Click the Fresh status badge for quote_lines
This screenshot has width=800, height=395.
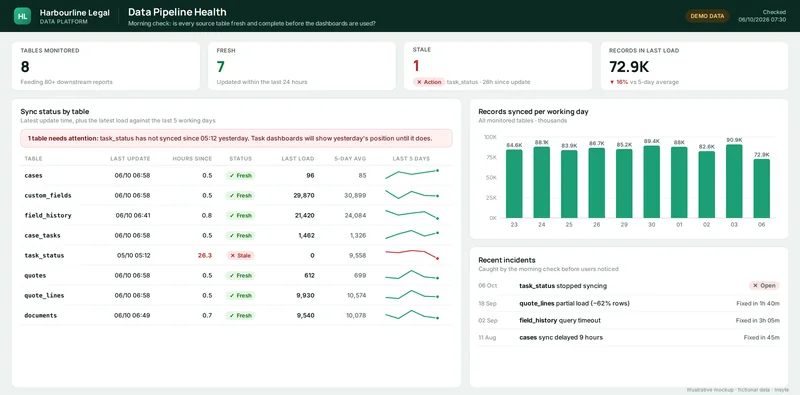coord(240,295)
